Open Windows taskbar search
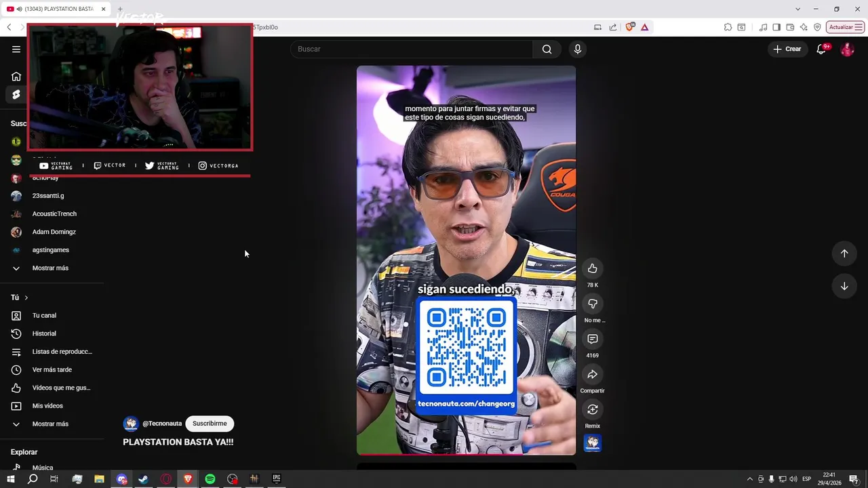The width and height of the screenshot is (868, 488). click(x=33, y=479)
